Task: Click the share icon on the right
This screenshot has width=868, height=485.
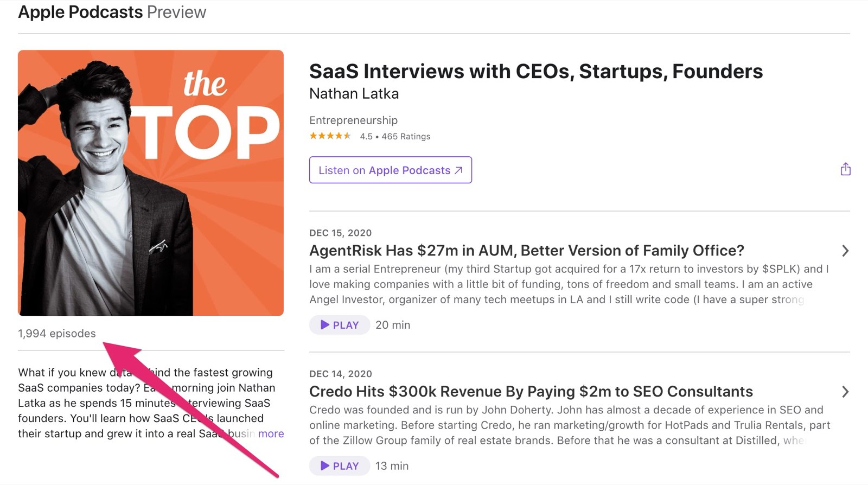Action: tap(845, 169)
